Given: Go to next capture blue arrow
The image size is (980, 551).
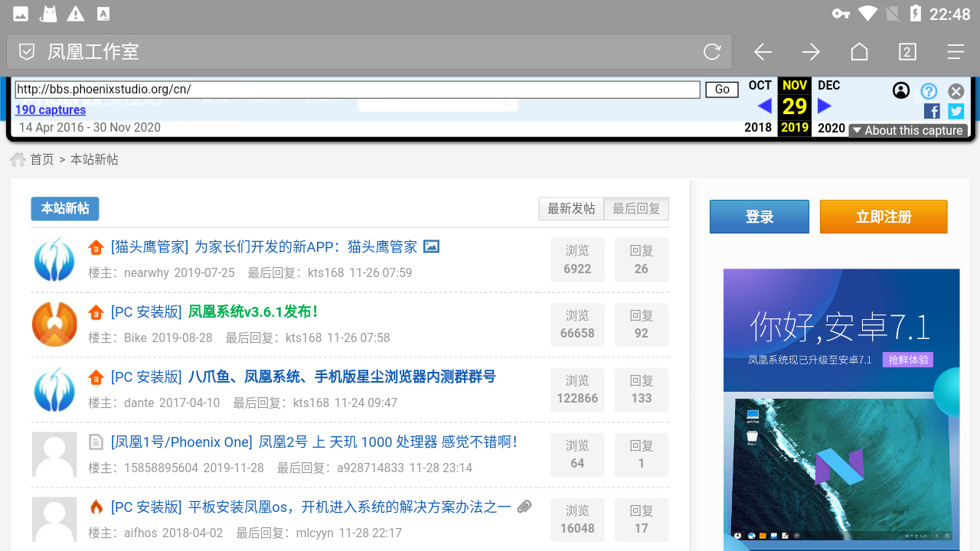Looking at the screenshot, I should point(825,106).
